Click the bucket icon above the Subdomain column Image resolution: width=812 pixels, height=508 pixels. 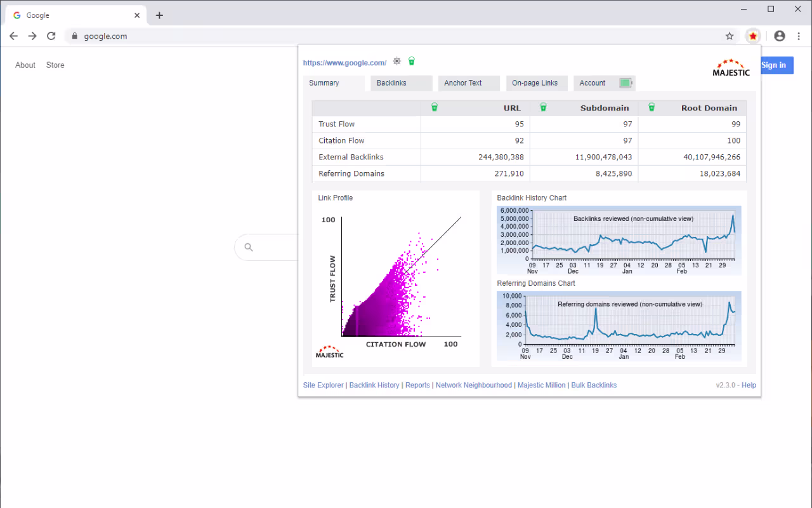543,107
